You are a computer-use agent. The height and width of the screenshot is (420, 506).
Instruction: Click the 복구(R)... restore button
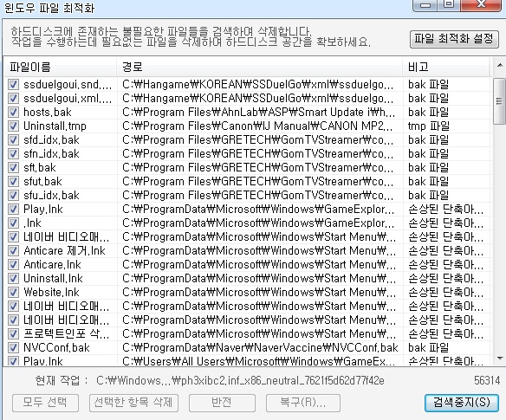[302, 403]
